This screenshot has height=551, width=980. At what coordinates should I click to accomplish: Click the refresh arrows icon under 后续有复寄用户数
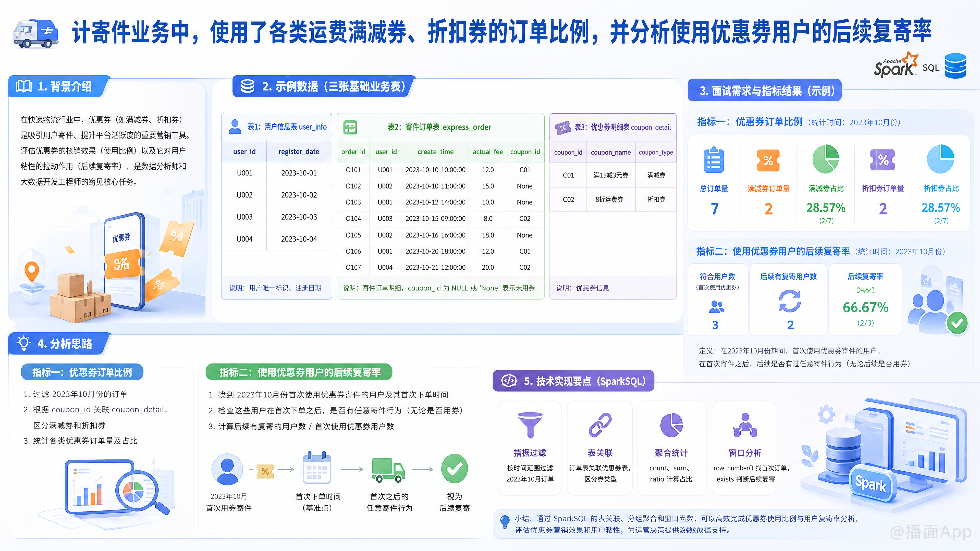790,301
